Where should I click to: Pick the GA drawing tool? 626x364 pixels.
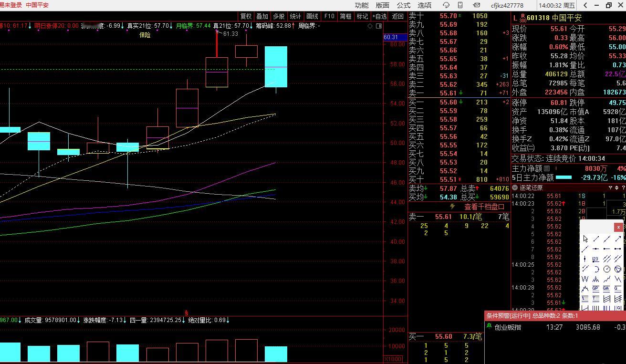(x=606, y=289)
